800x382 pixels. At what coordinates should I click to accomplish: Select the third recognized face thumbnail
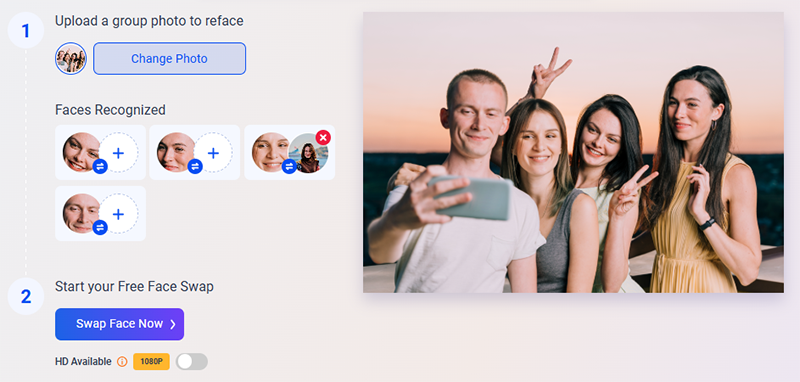[270, 152]
